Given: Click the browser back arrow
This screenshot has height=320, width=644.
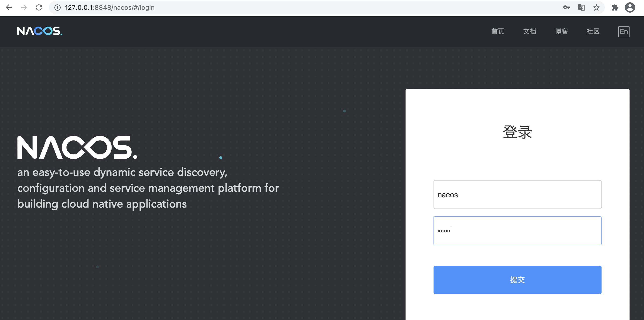Looking at the screenshot, I should click(9, 7).
